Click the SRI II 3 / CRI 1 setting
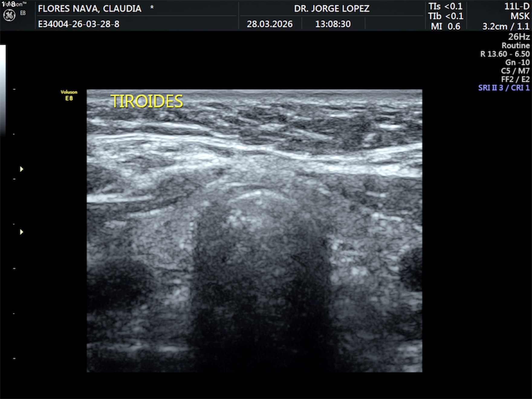Viewport: 532px width, 399px height. click(504, 88)
